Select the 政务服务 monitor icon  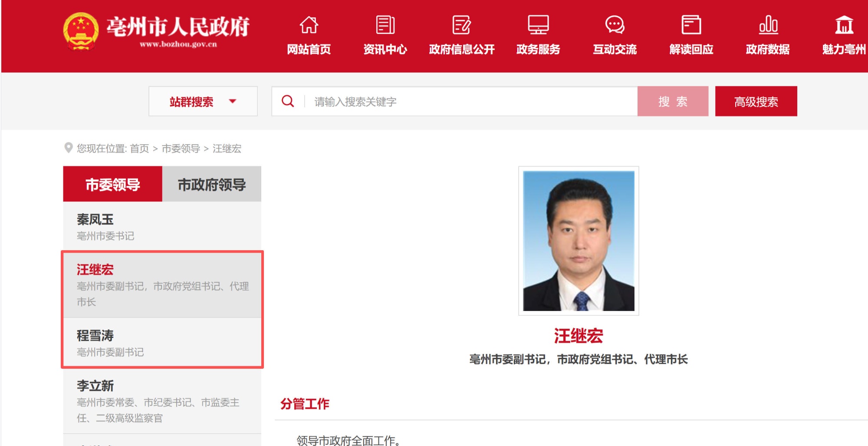point(538,25)
